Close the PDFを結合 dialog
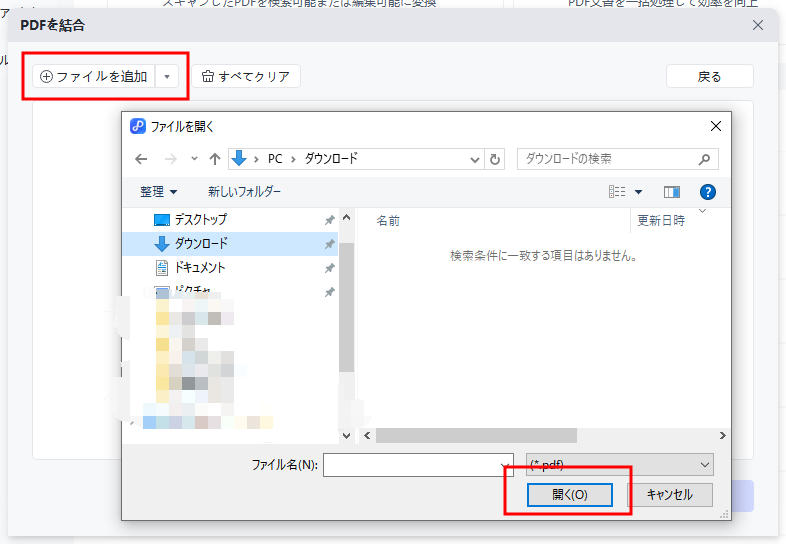The height and width of the screenshot is (544, 786). pyautogui.click(x=758, y=25)
